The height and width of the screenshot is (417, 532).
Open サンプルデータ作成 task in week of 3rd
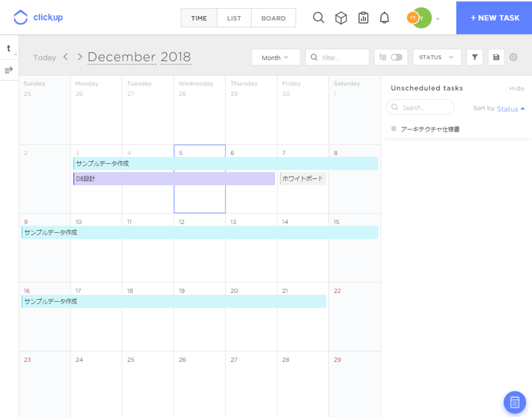pos(225,163)
